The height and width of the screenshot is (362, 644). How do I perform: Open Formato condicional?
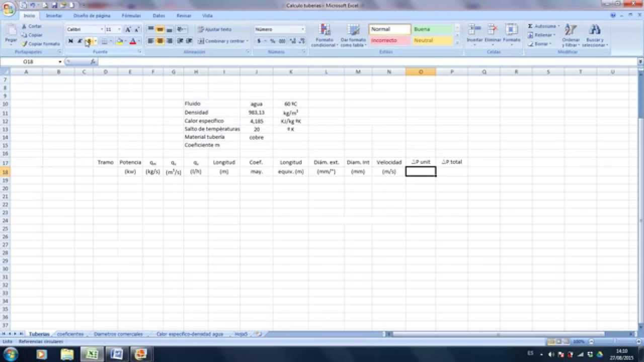(325, 36)
